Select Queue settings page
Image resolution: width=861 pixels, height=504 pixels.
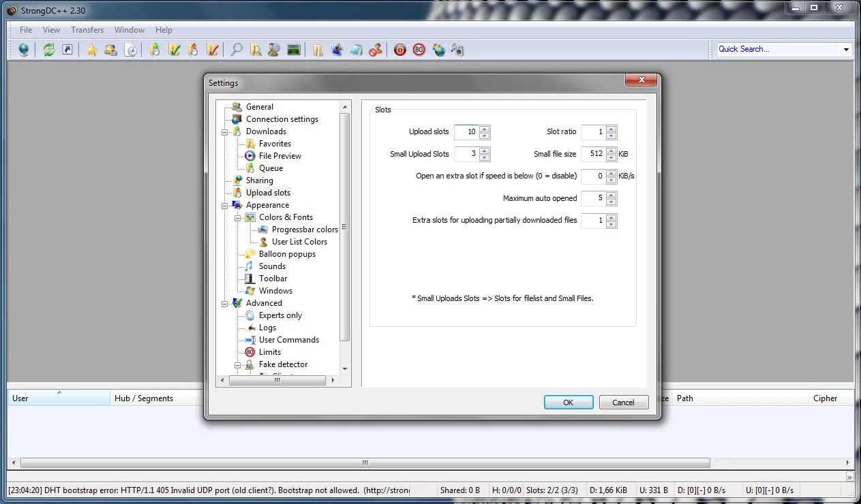(x=271, y=168)
